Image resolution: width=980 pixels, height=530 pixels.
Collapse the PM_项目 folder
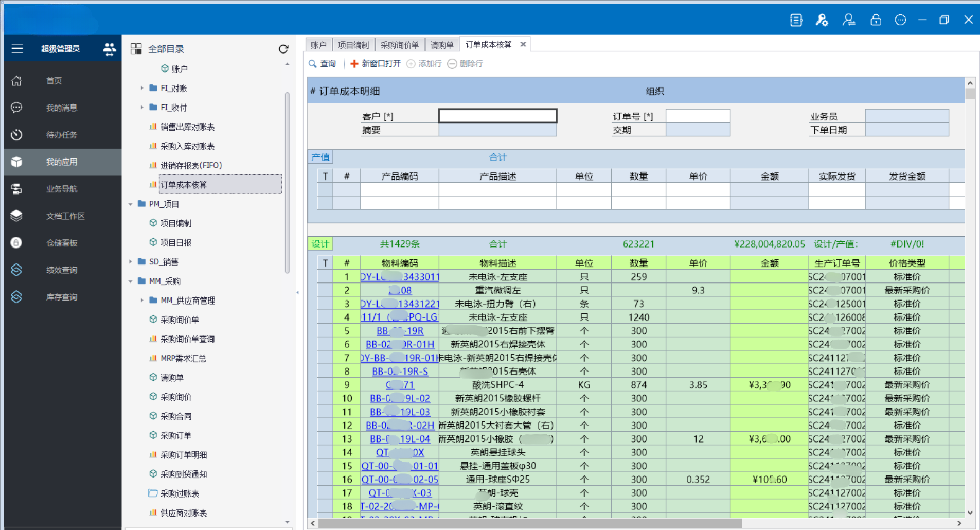point(131,204)
